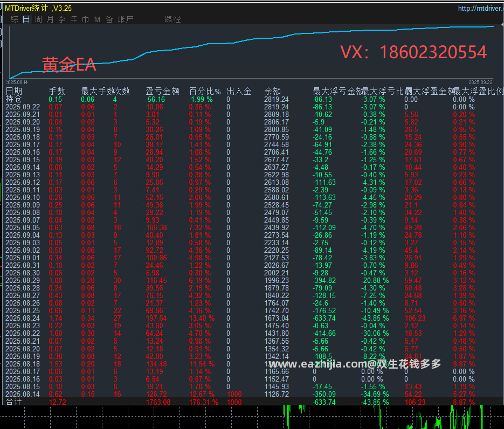Click the 路径 path button
Viewport: 504px width, 429px height.
click(173, 19)
